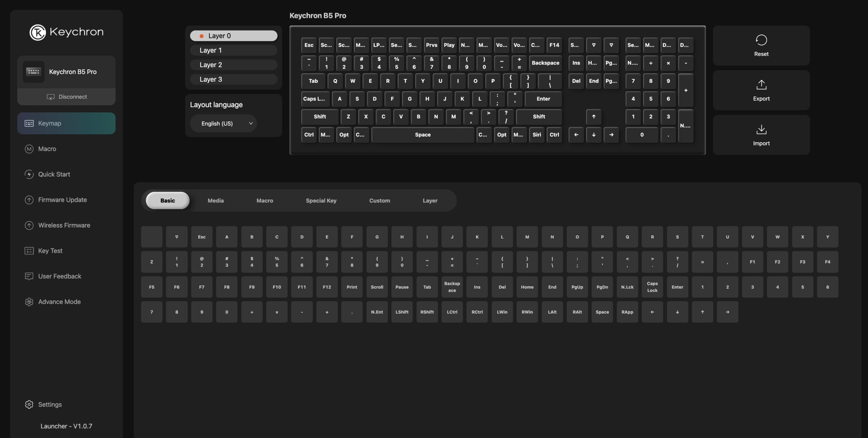Viewport: 868px width, 438px height.
Task: Open Advance Mode settings
Action: click(x=59, y=302)
